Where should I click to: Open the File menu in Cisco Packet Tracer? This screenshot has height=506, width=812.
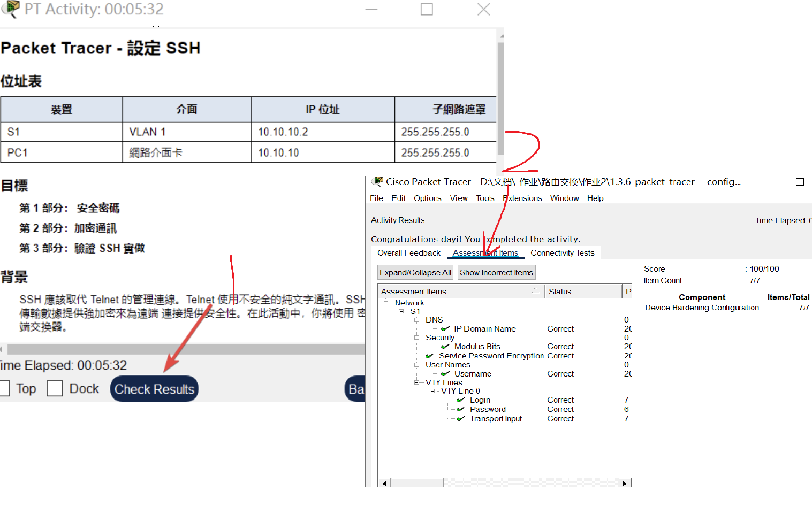pyautogui.click(x=376, y=198)
